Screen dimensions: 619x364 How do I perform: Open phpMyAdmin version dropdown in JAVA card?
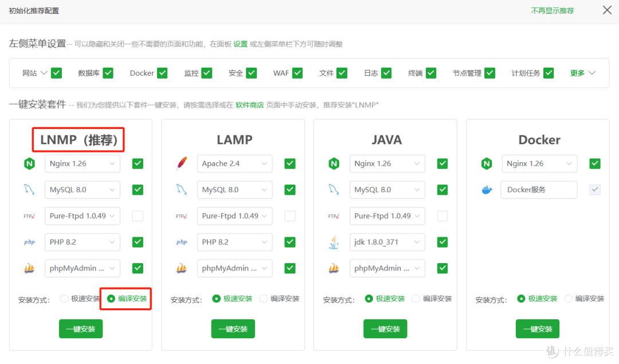pos(387,268)
